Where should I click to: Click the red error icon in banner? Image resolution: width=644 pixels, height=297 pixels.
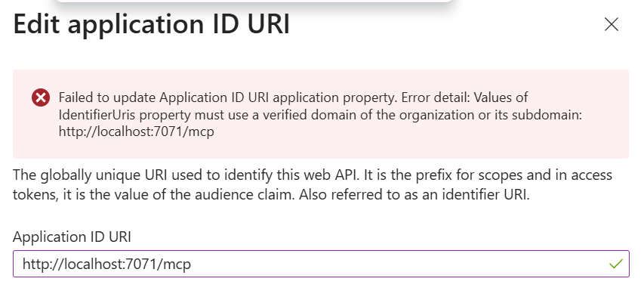(x=41, y=98)
